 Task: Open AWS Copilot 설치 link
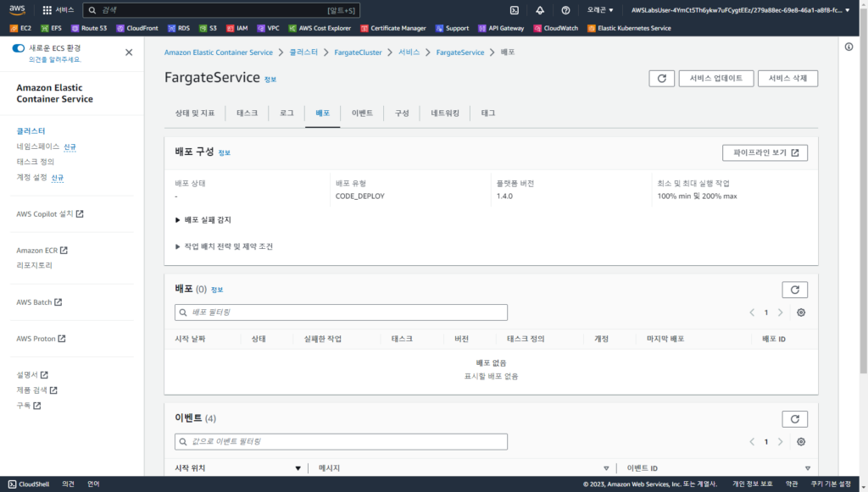click(50, 214)
